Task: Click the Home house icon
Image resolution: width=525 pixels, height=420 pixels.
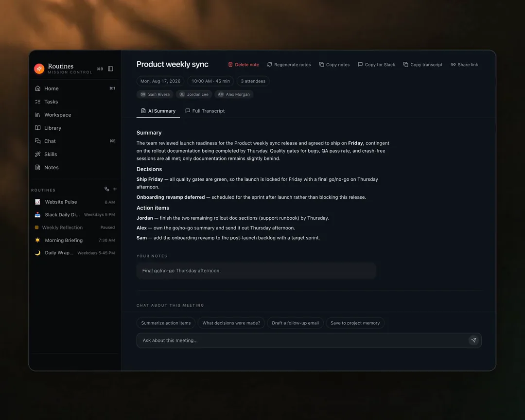Action: [38, 88]
